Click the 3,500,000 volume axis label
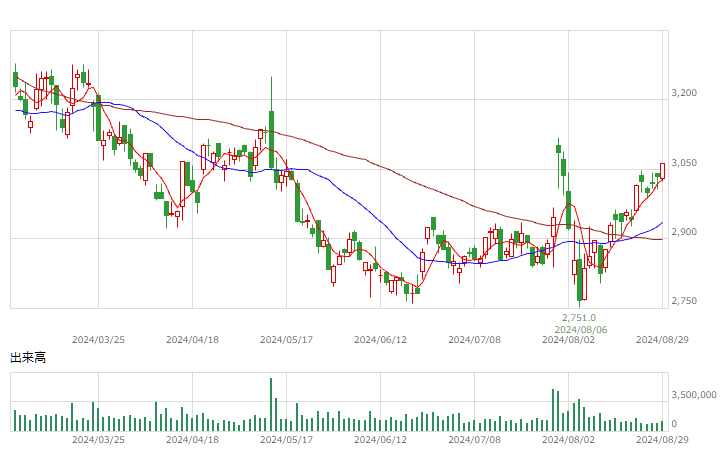 point(694,395)
